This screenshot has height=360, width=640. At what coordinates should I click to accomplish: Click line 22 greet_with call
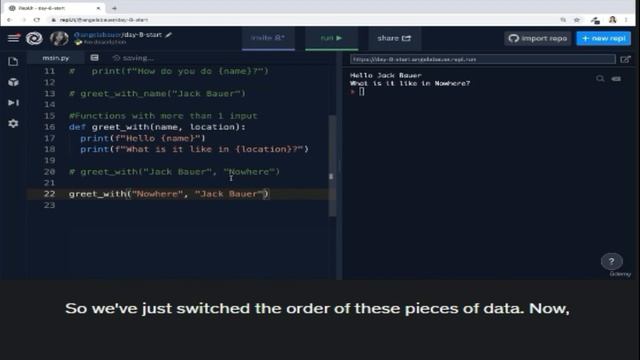click(x=169, y=194)
